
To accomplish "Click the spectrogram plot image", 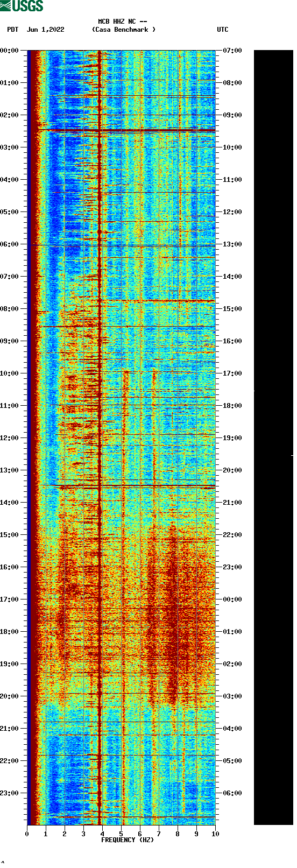I will 122,437.
